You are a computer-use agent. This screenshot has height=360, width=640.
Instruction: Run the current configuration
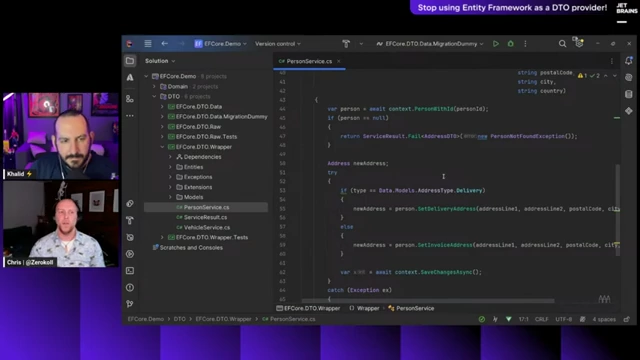coord(496,44)
